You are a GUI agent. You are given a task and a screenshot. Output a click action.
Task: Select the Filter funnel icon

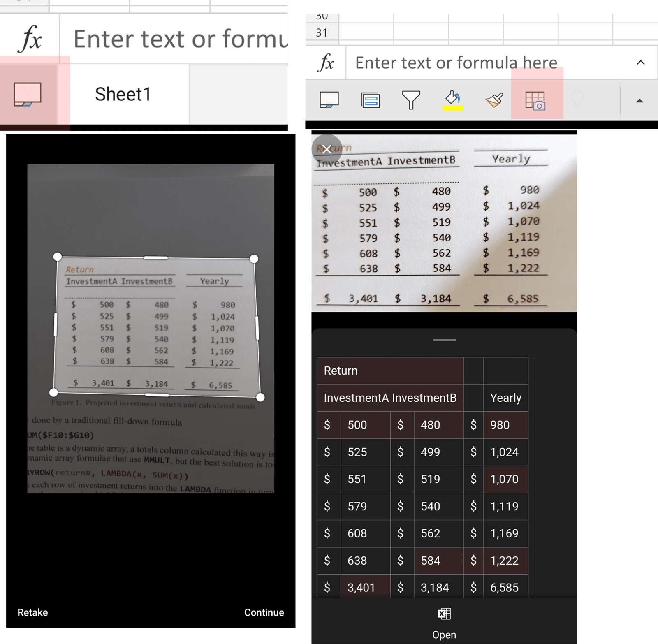(411, 100)
